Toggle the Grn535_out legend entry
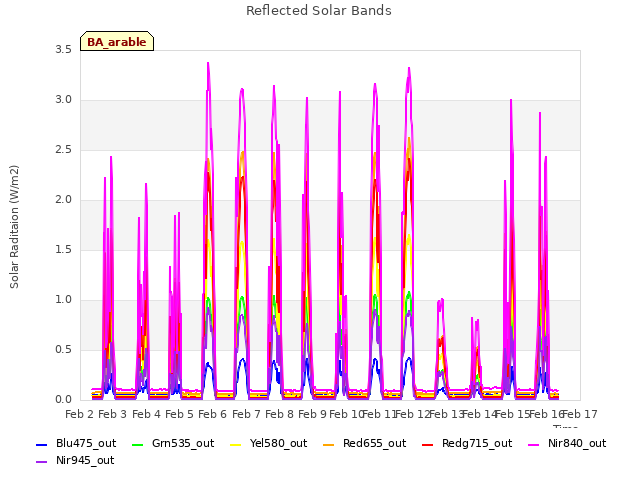The width and height of the screenshot is (640, 480). (x=173, y=444)
